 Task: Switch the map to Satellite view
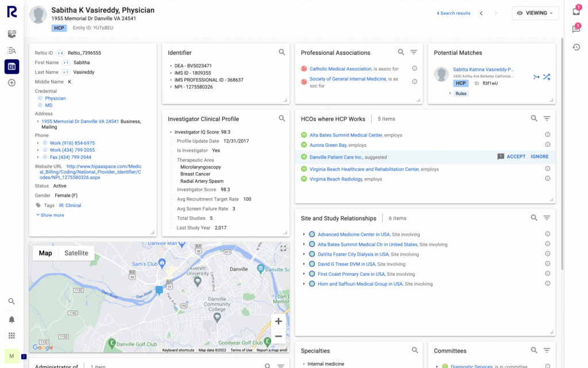pyautogui.click(x=78, y=252)
